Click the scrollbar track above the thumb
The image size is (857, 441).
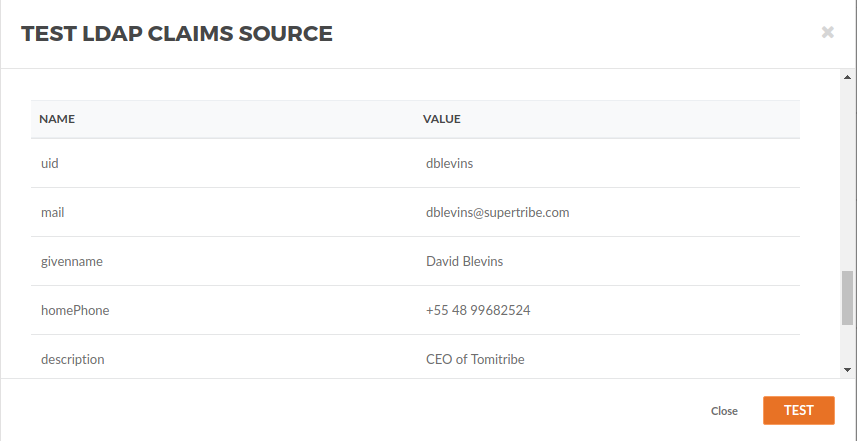coord(847,176)
